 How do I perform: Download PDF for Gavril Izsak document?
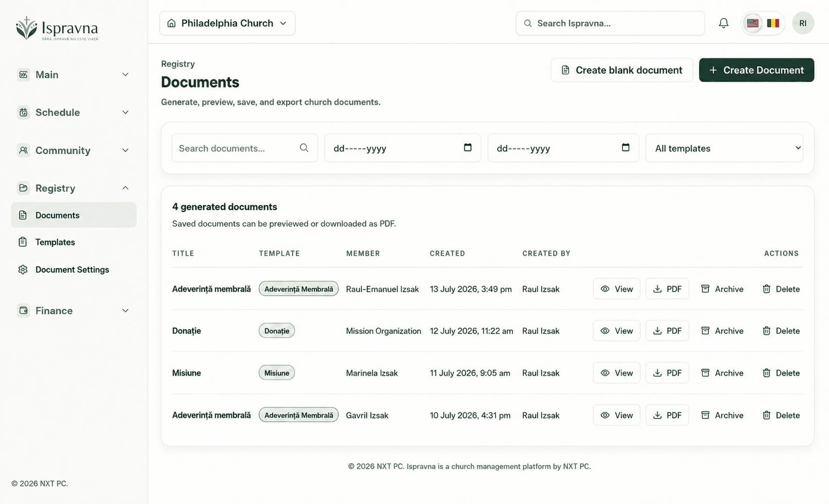coord(667,415)
